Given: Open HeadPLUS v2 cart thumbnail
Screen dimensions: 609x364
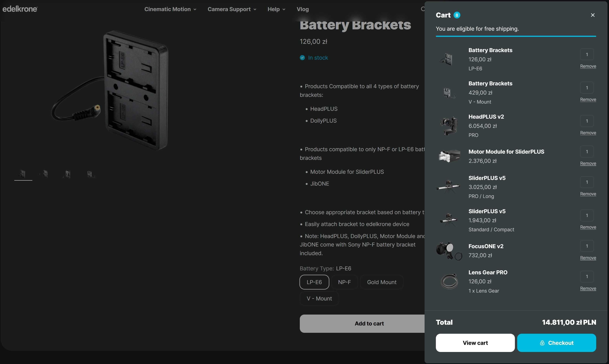Looking at the screenshot, I should 449,126.
